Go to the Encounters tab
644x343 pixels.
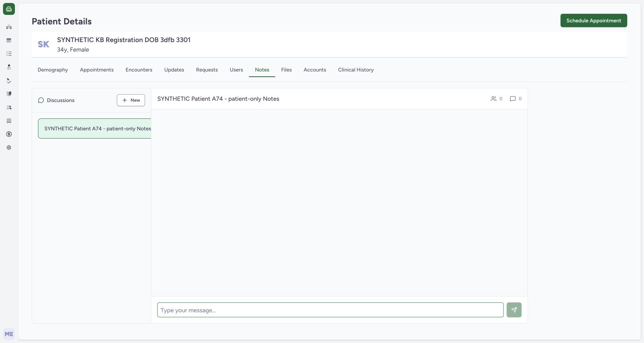139,70
